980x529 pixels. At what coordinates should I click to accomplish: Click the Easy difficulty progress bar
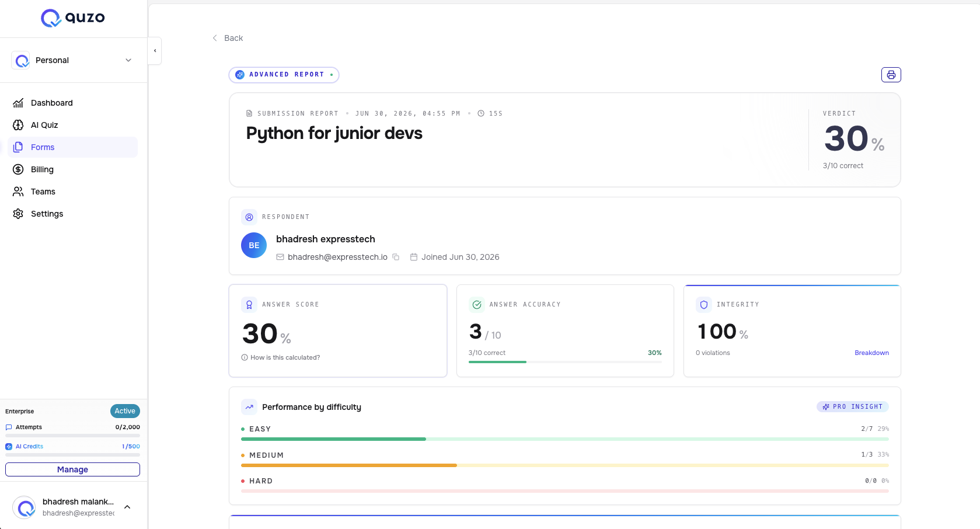click(565, 439)
